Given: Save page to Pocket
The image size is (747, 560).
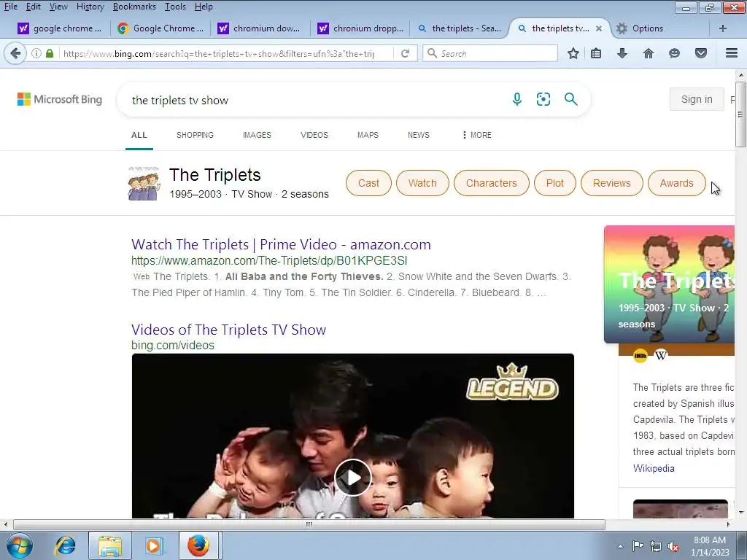Looking at the screenshot, I should [701, 53].
